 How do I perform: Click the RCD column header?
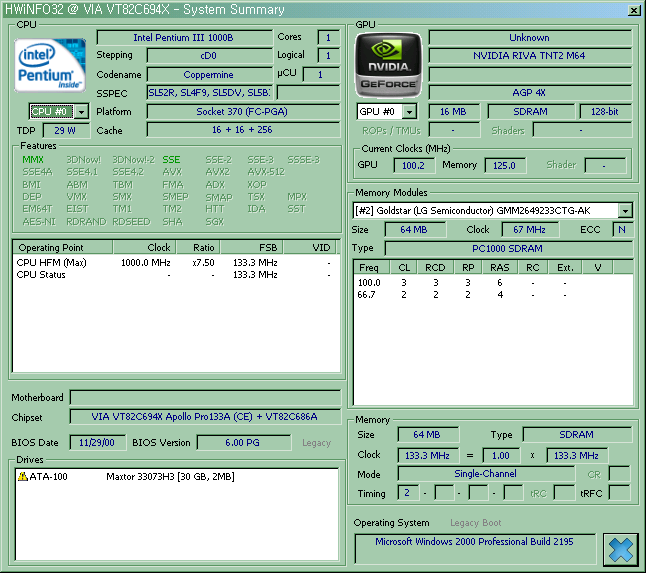[x=435, y=267]
